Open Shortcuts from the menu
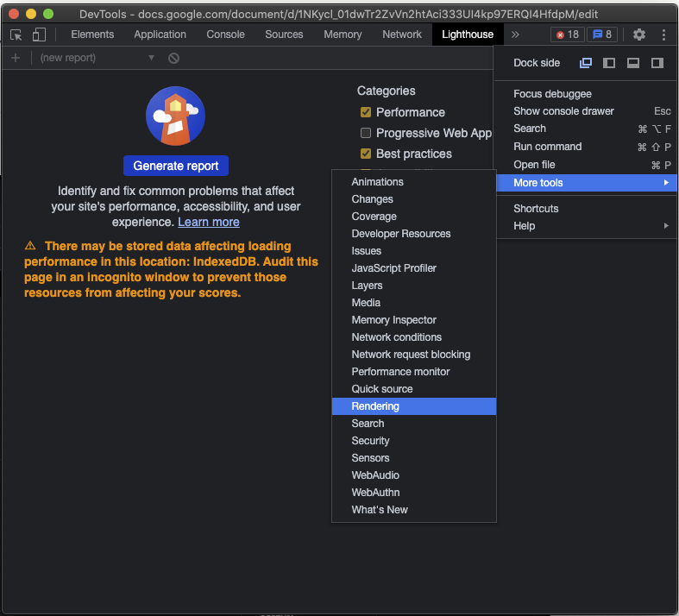This screenshot has height=616, width=679. click(587, 209)
